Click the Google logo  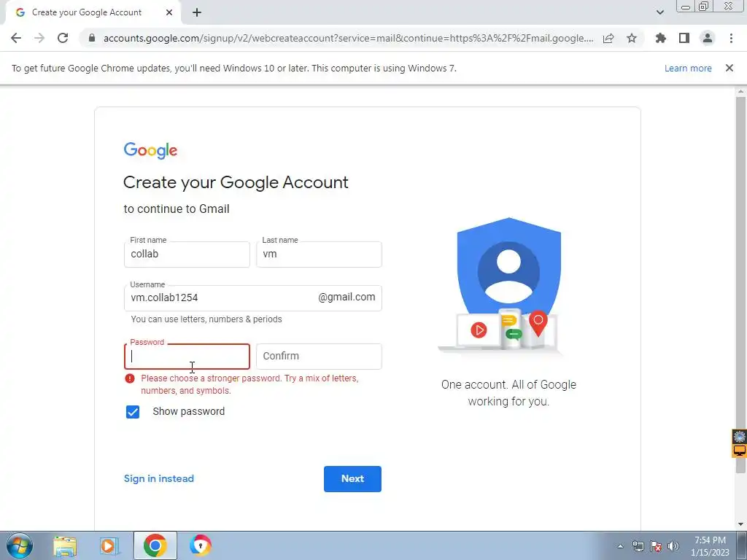[150, 150]
